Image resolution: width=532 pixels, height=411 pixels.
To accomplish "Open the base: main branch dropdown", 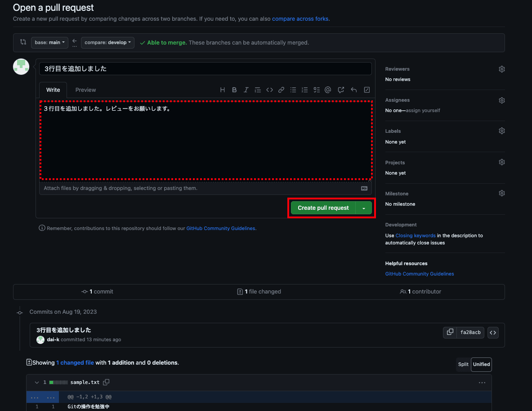I will click(x=49, y=42).
